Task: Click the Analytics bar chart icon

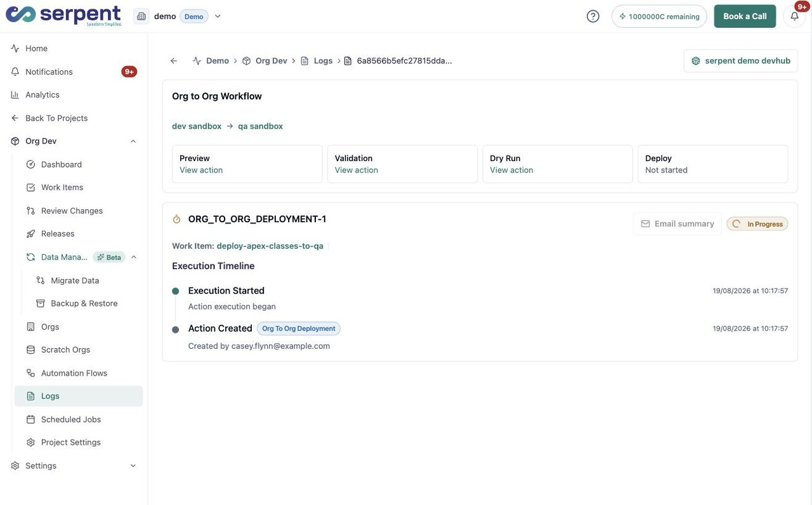Action: coord(15,95)
